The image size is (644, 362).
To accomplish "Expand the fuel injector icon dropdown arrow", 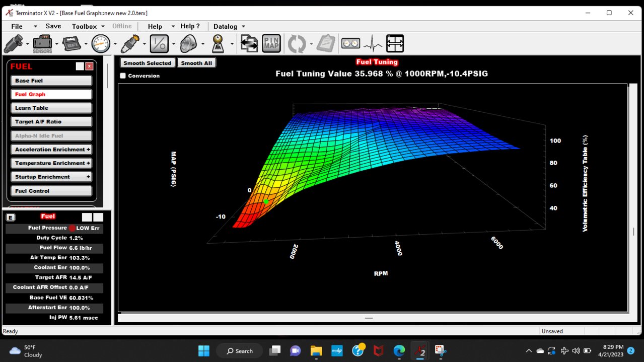I will coord(28,44).
